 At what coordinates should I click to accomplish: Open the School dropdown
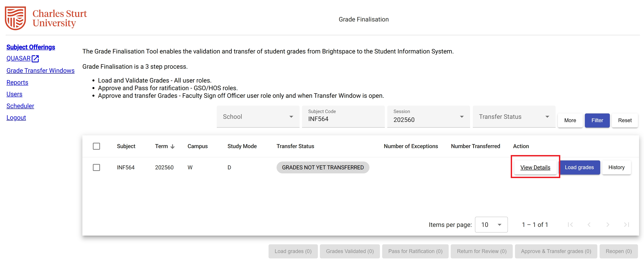click(x=258, y=117)
